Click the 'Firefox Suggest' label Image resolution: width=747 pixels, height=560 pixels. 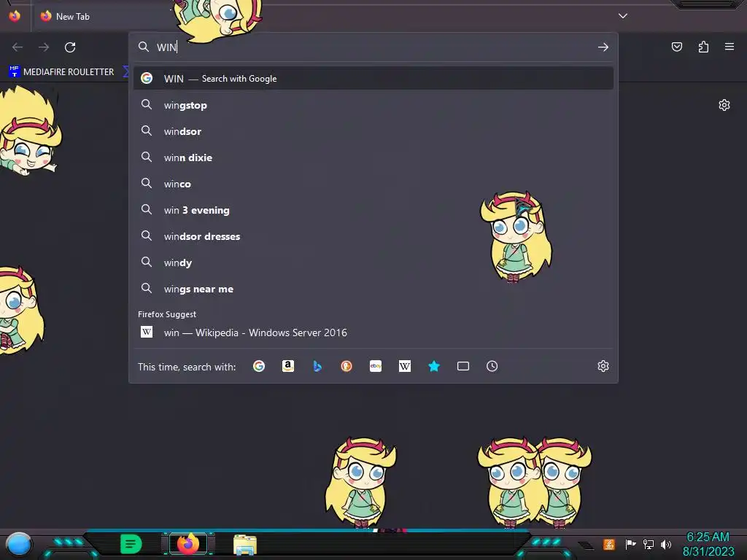coord(167,314)
